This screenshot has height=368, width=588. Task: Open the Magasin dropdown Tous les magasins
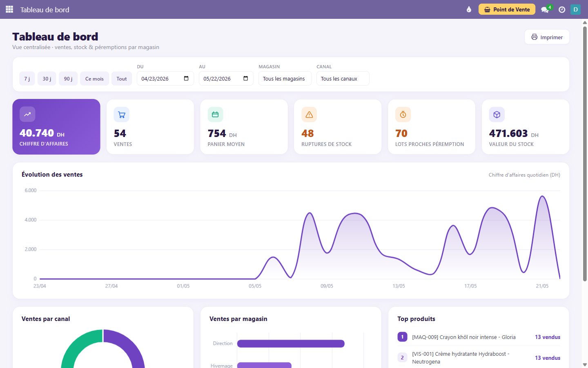(x=285, y=79)
